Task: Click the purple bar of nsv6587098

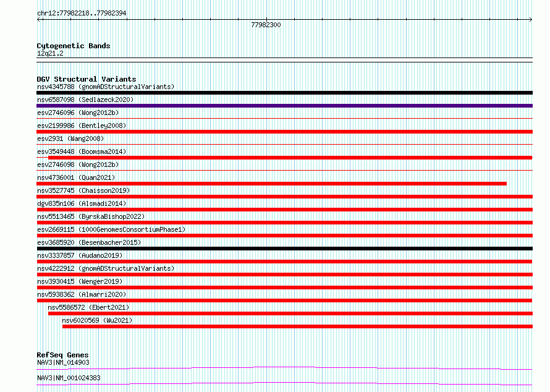Action: click(284, 106)
